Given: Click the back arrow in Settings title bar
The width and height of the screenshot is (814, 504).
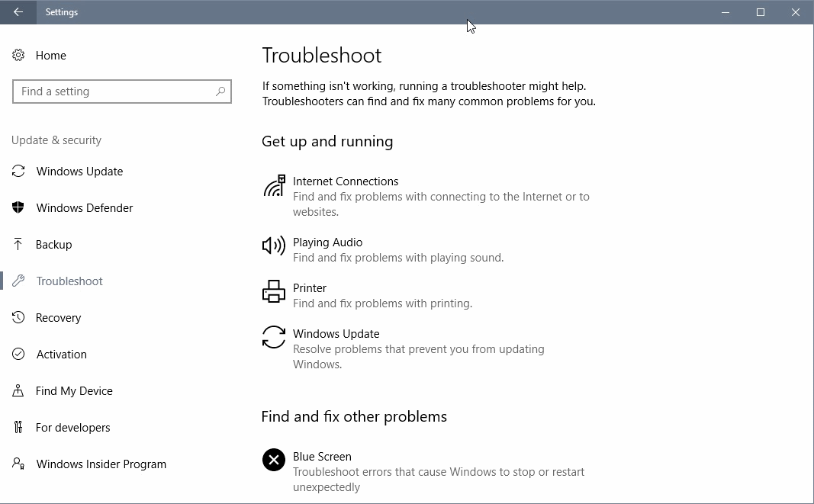Looking at the screenshot, I should pyautogui.click(x=18, y=12).
